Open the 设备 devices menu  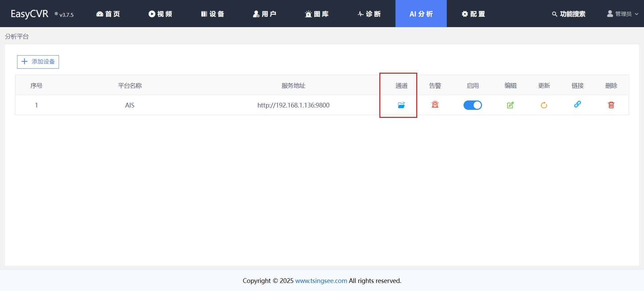pos(213,14)
